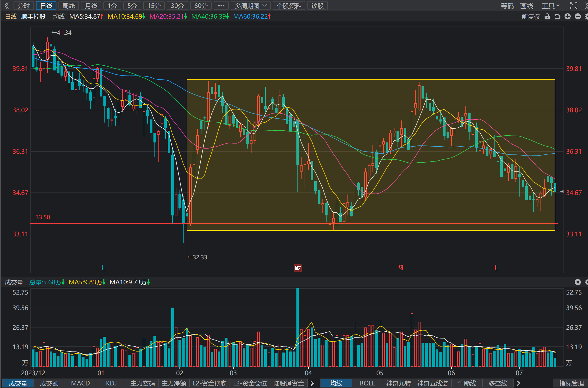
Task: Click the 33.50 horizontal price line label
Action: [x=43, y=217]
